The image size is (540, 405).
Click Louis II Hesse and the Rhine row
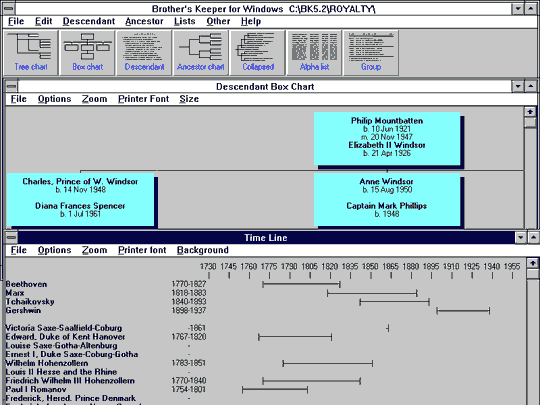(61, 372)
